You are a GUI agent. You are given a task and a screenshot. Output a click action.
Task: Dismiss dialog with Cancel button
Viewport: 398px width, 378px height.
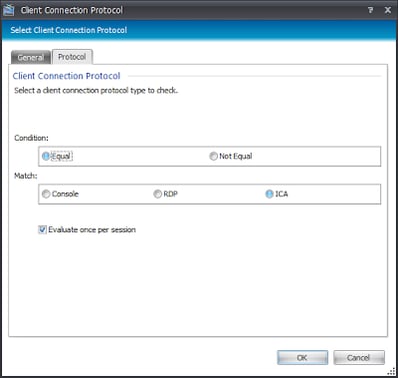pyautogui.click(x=359, y=358)
